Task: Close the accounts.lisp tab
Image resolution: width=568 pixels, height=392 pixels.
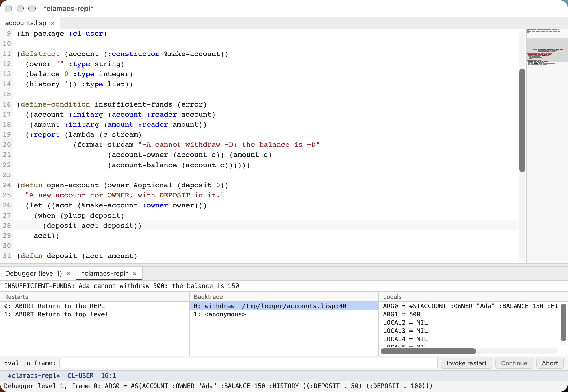Action: [x=53, y=23]
